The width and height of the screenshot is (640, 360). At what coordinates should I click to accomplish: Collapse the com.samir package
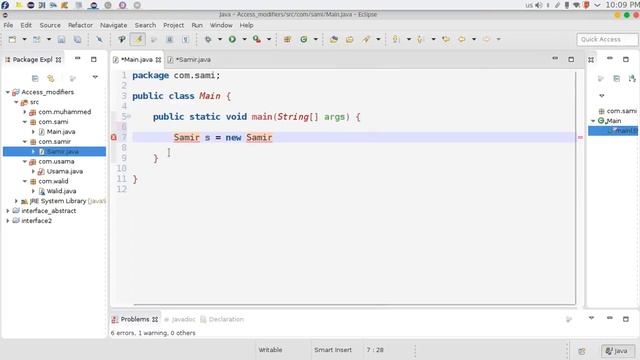pyautogui.click(x=24, y=142)
